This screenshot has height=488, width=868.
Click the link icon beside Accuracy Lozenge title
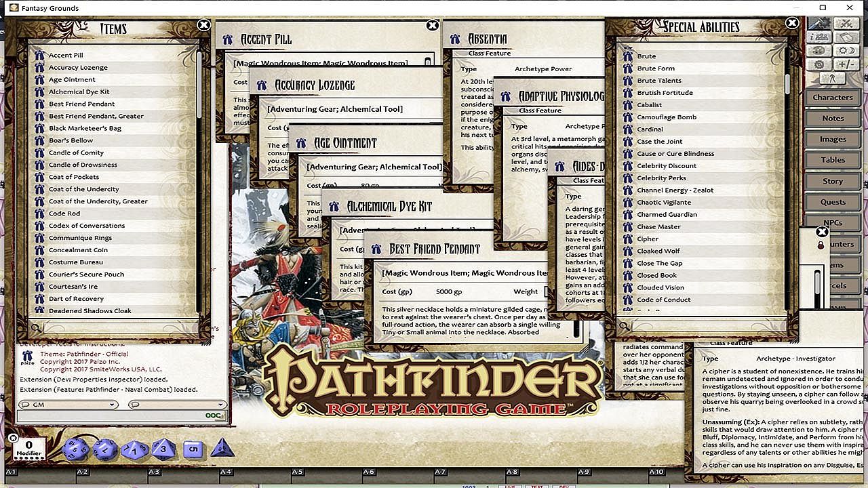[x=262, y=85]
